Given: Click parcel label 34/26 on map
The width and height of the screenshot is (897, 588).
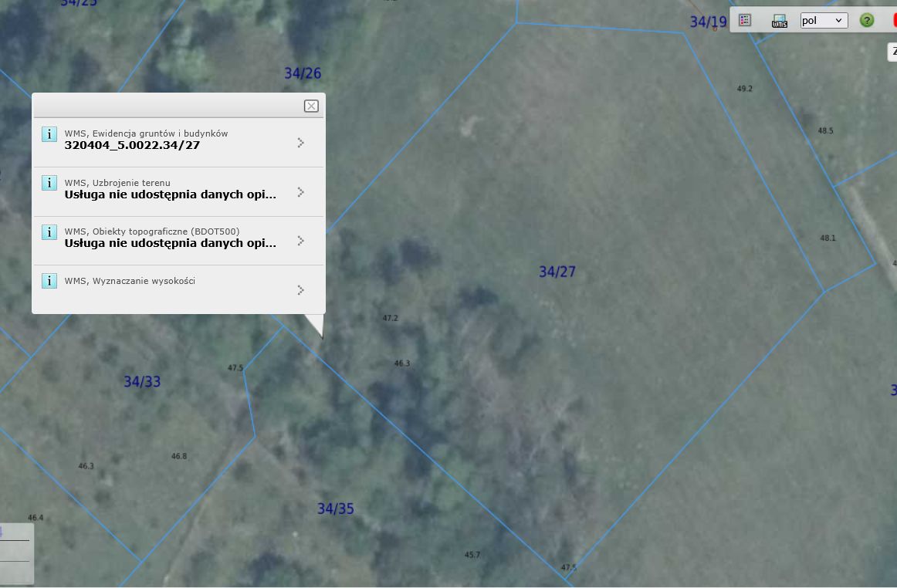Looking at the screenshot, I should click(303, 73).
